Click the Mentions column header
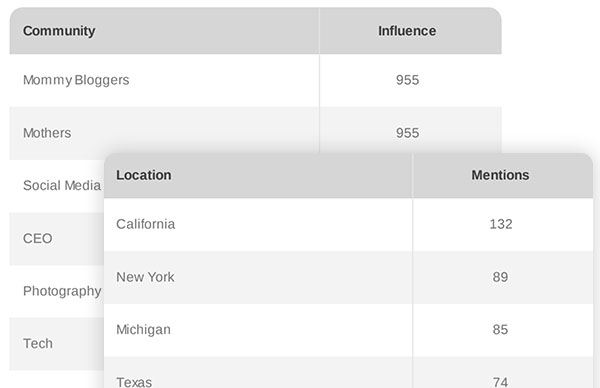This screenshot has width=600, height=388. pyautogui.click(x=500, y=175)
